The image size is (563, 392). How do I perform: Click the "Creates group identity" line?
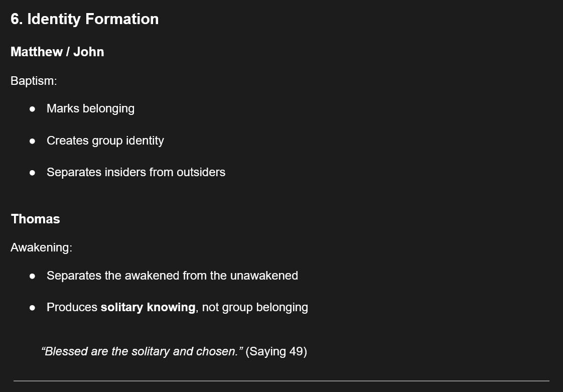(x=105, y=141)
